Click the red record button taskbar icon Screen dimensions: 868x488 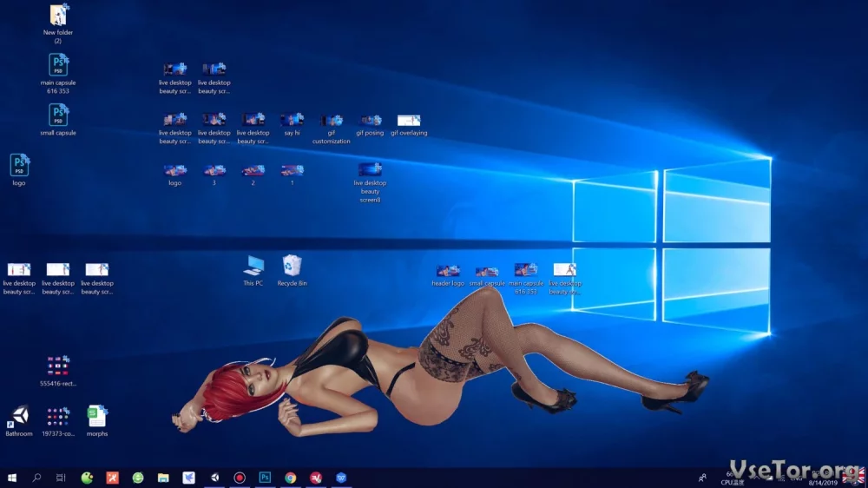point(240,478)
